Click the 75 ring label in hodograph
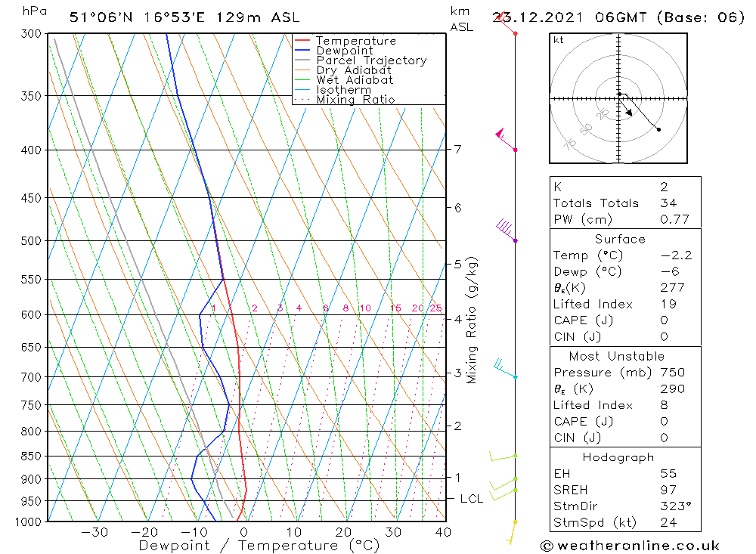The image size is (756, 554). tap(569, 144)
